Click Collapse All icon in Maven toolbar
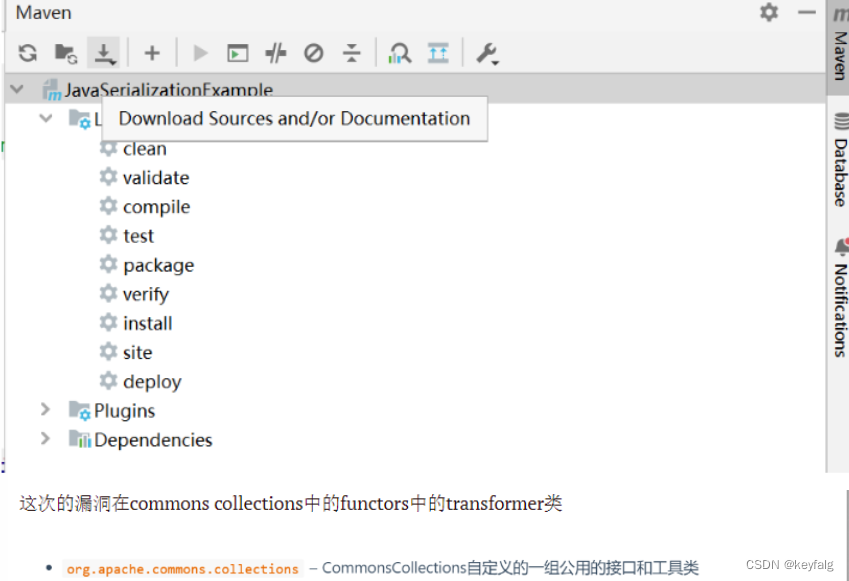This screenshot has height=581, width=849. [x=351, y=53]
